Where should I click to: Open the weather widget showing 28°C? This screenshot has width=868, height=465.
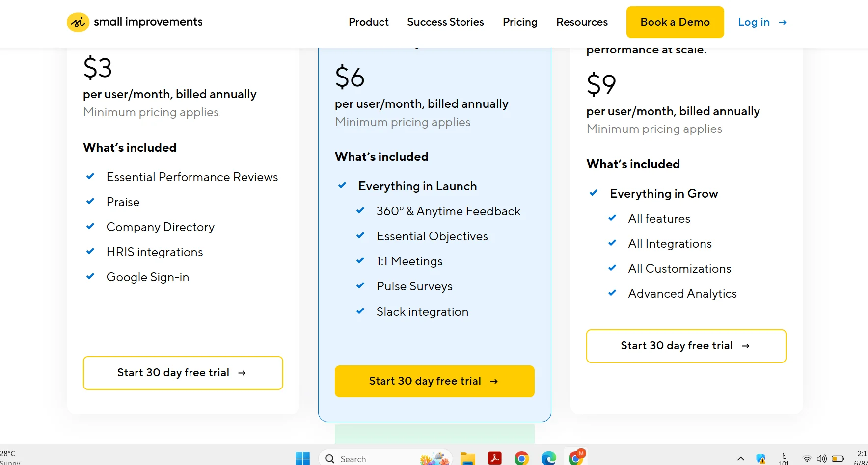click(10, 458)
